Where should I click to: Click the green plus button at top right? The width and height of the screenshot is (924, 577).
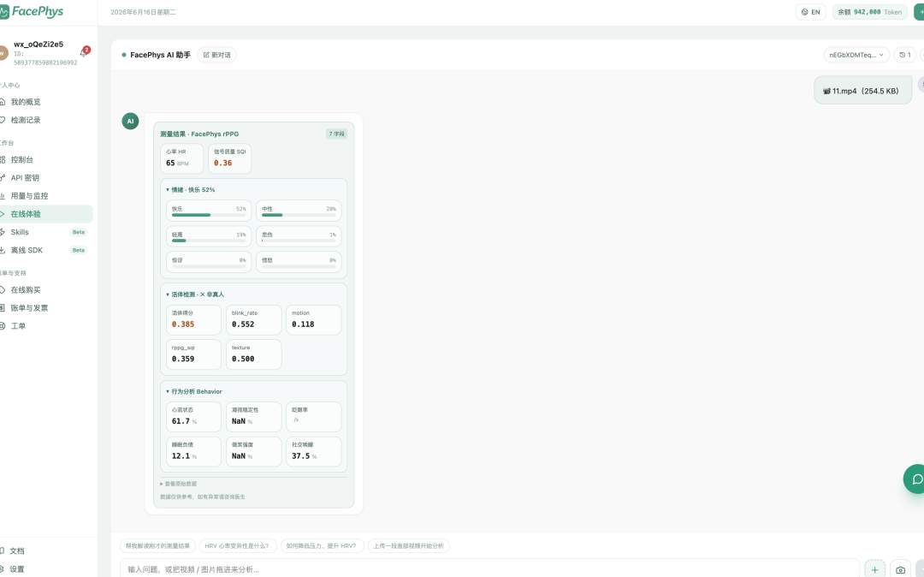919,12
